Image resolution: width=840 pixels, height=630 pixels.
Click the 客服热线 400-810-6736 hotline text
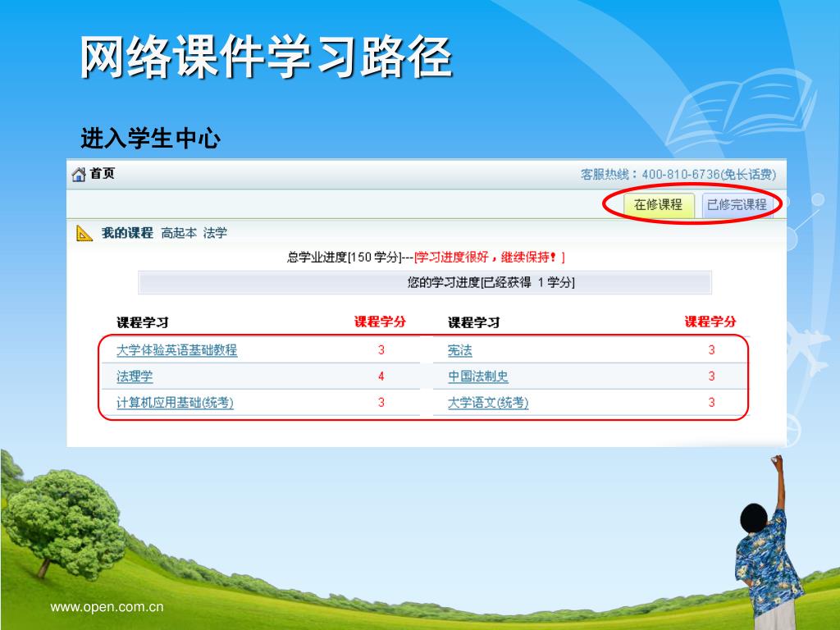coord(678,174)
